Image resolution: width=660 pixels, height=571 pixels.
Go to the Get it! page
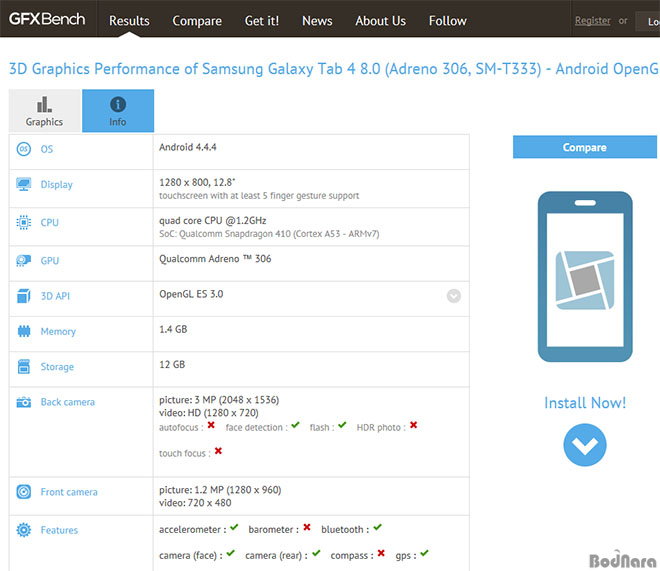pyautogui.click(x=262, y=21)
